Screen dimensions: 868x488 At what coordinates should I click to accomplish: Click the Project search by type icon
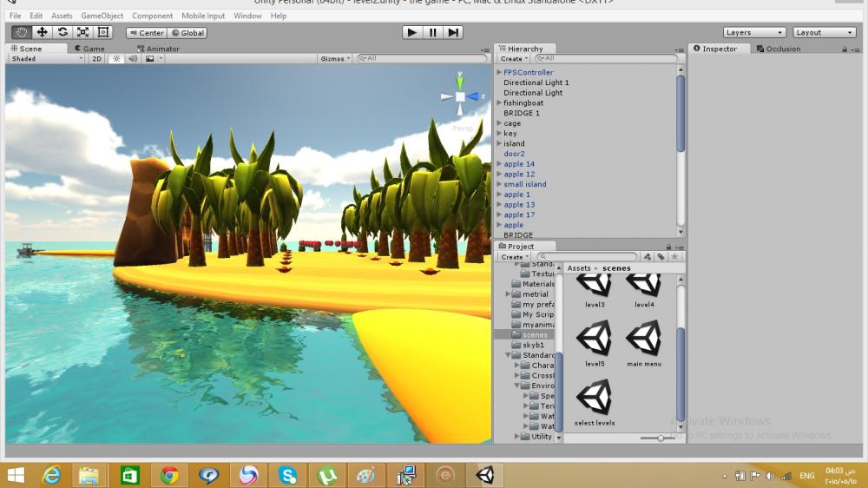(x=648, y=257)
